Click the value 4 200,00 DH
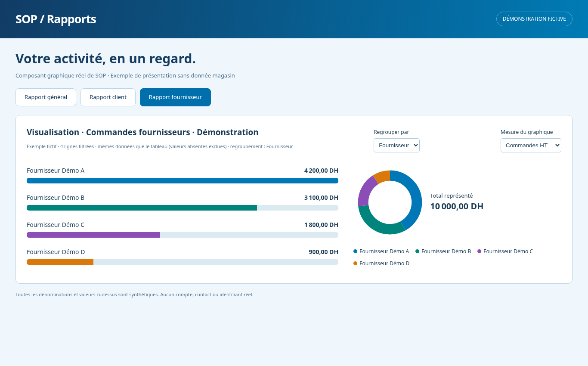Image resolution: width=588 pixels, height=366 pixels. pyautogui.click(x=321, y=171)
